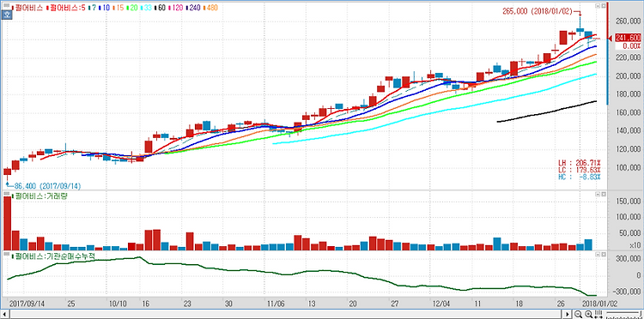644x319 pixels.
Task: Click the x10 volume multiplier label
Action: tap(635, 245)
